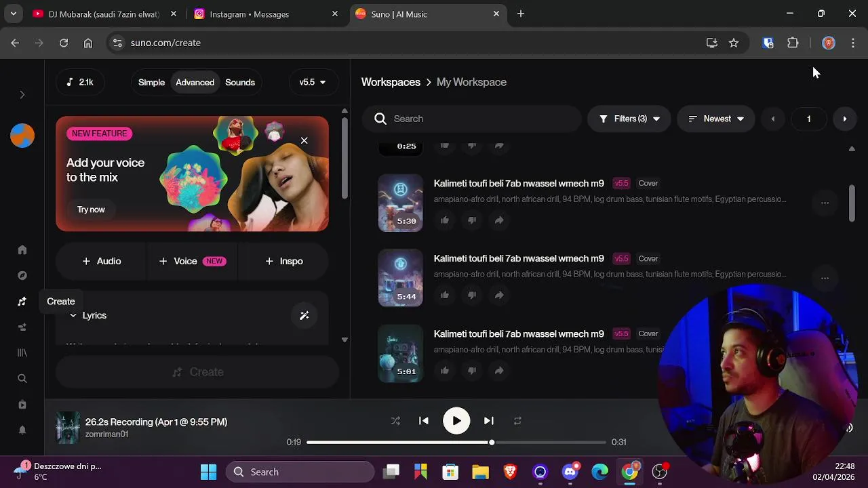Open the Explore compass icon
Screen dimensions: 868x488
22,276
